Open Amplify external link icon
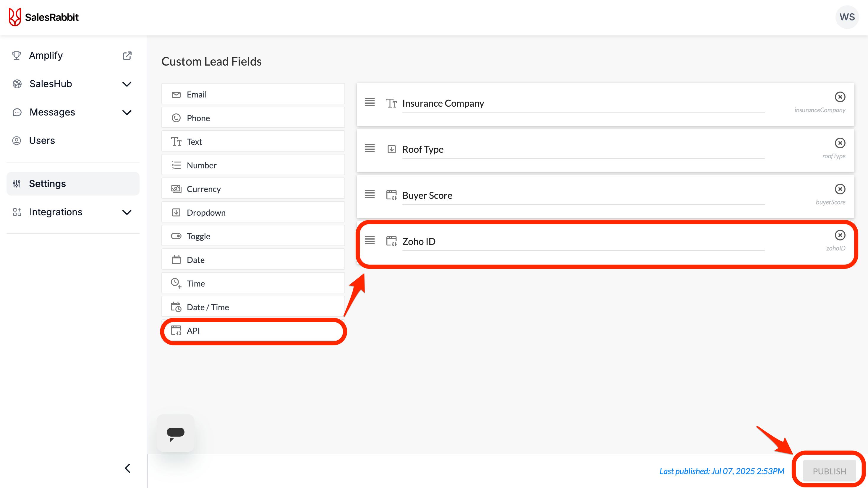Viewport: 868px width, 488px height. 127,56
